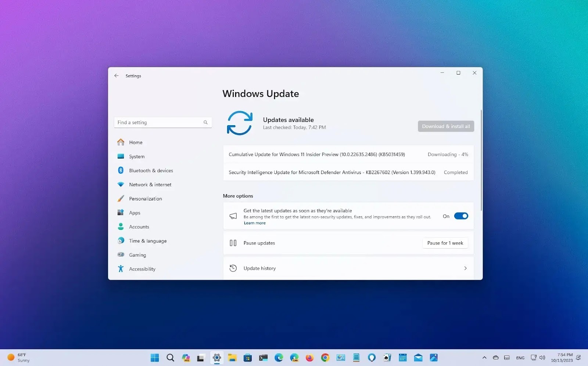
Task: Expand Update history using its chevron
Action: tap(465, 268)
